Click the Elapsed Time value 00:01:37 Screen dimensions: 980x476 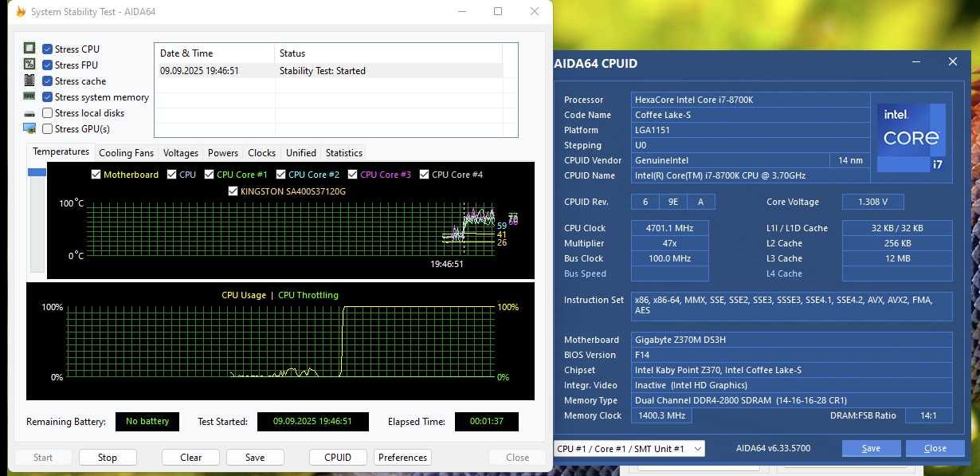[x=487, y=421]
